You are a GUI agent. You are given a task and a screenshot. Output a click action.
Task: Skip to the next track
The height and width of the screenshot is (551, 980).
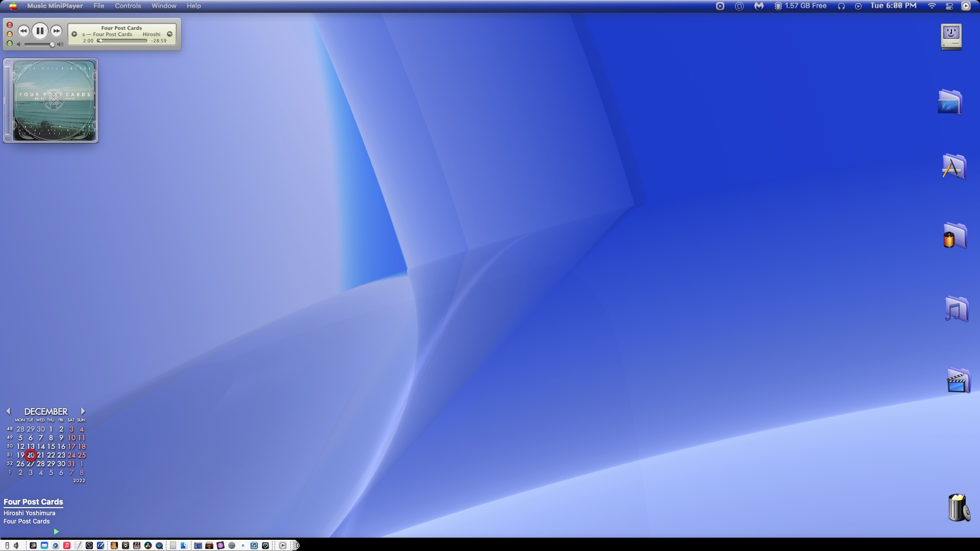pyautogui.click(x=57, y=31)
